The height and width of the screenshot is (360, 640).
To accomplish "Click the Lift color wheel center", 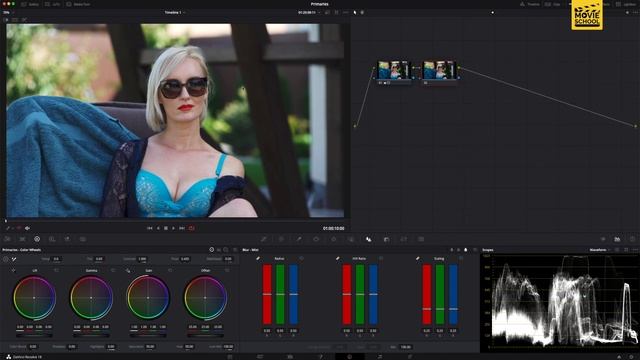I will 34,298.
